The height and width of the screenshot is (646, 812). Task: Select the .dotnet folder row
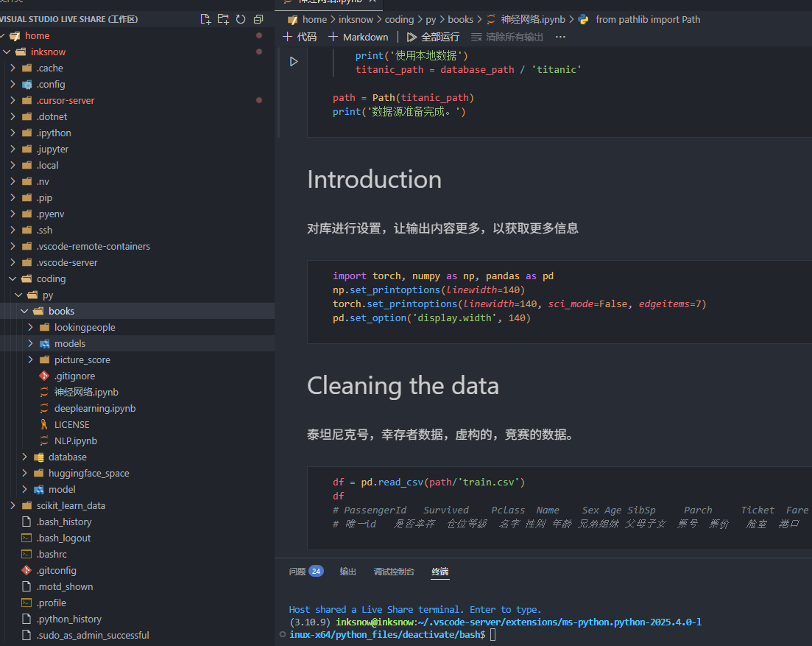click(x=137, y=116)
